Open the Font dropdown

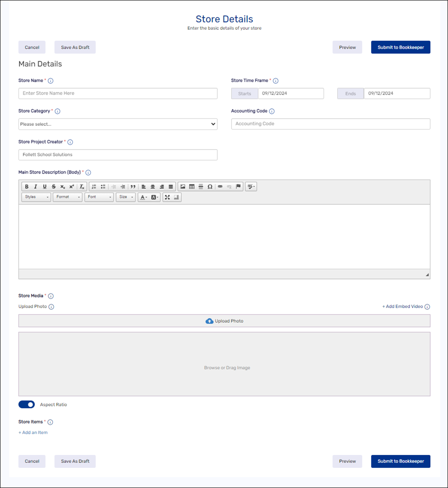99,197
